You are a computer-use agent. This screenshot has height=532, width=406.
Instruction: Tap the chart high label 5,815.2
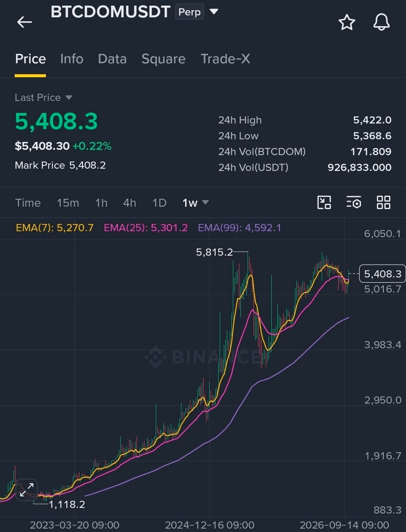[x=214, y=252]
